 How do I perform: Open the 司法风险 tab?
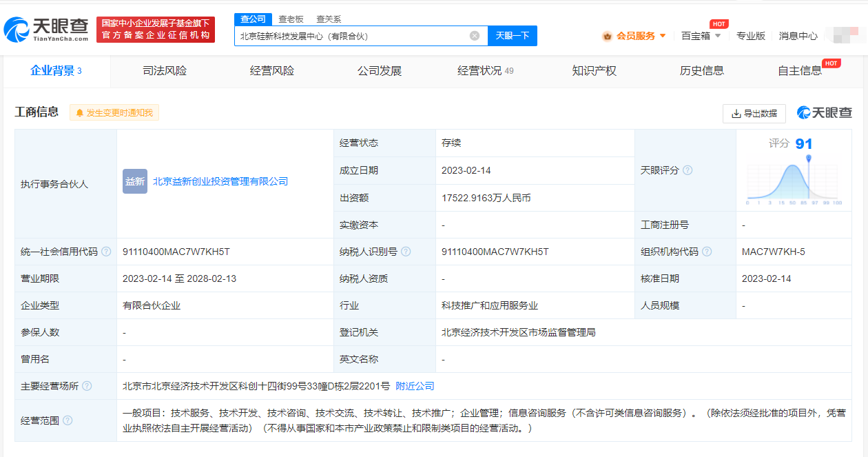(165, 71)
